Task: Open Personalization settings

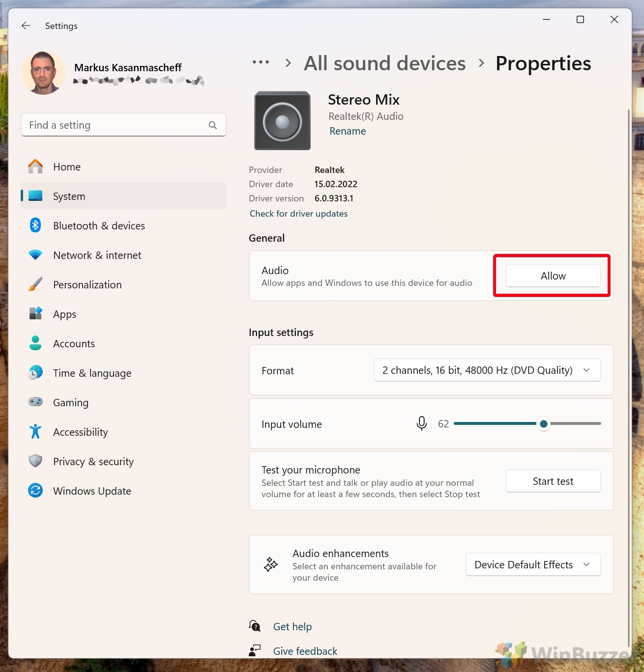Action: coord(123,284)
